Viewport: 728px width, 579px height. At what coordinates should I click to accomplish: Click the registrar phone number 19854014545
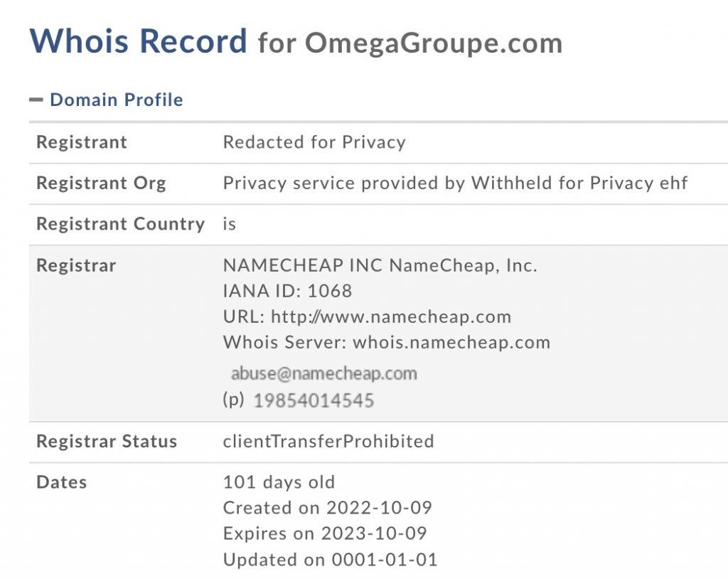pos(314,400)
